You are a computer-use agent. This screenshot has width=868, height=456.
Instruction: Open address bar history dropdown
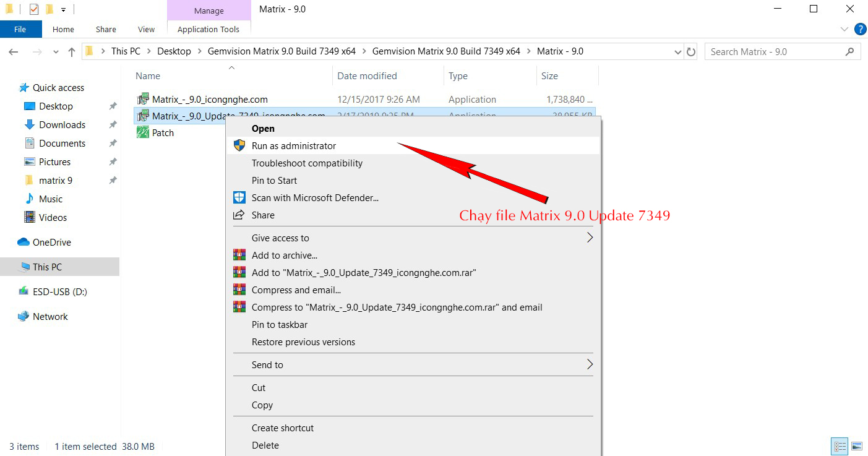(677, 52)
